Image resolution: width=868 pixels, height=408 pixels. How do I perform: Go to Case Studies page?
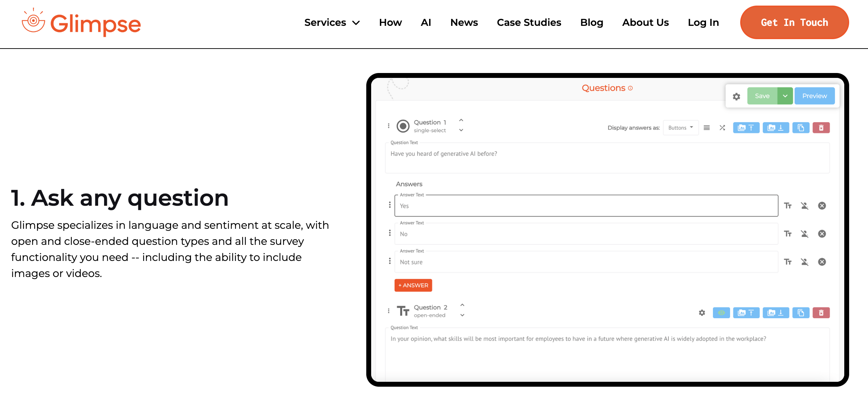pos(529,23)
